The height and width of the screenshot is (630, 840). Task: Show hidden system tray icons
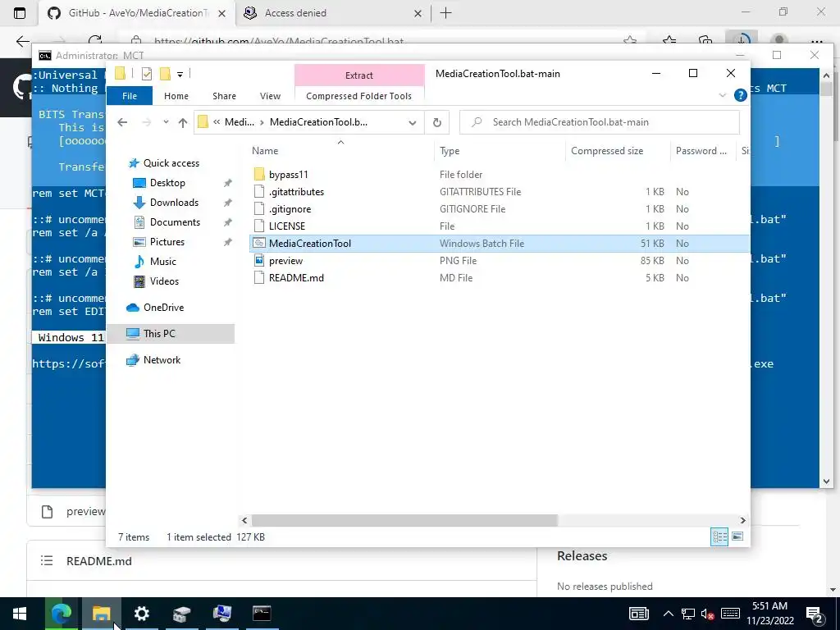click(668, 614)
